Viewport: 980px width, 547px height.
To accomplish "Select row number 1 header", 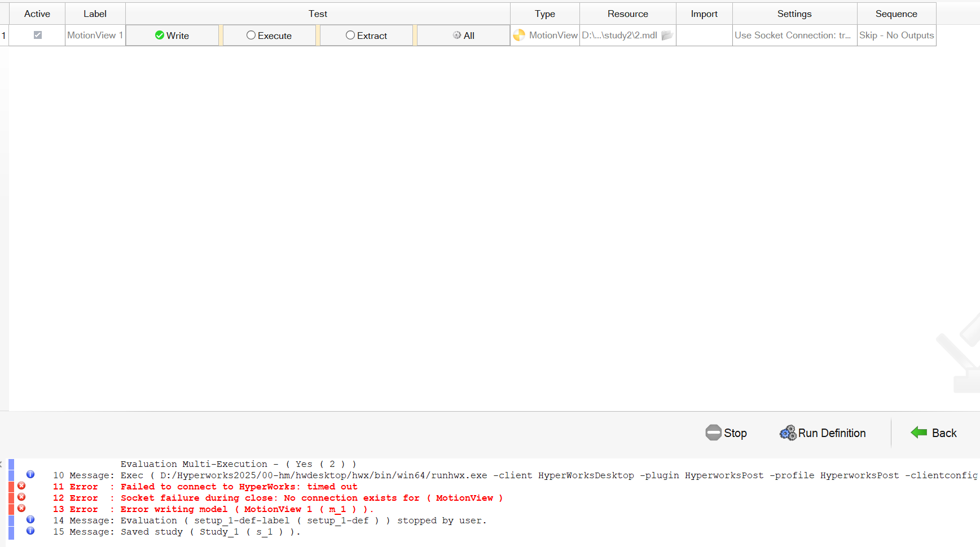I will pos(4,35).
